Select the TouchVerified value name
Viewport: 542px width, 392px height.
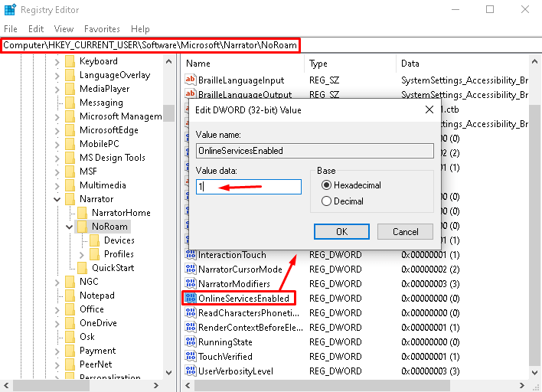click(225, 356)
